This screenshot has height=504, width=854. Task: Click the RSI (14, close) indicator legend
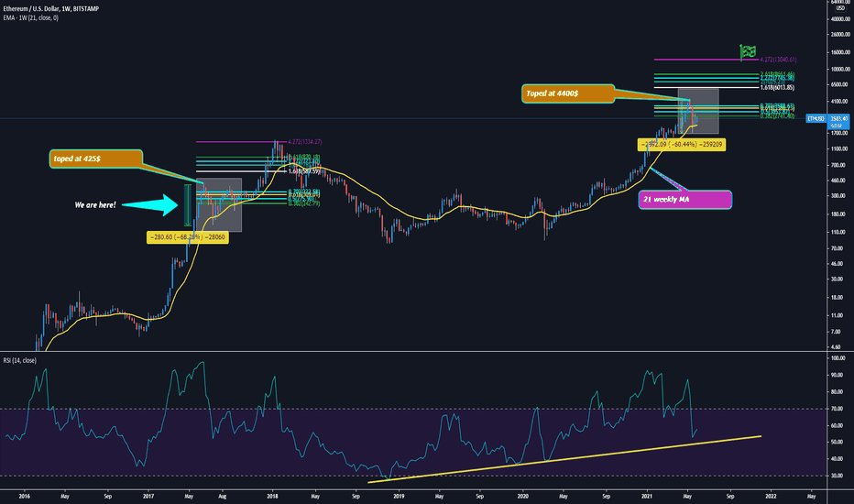19,360
